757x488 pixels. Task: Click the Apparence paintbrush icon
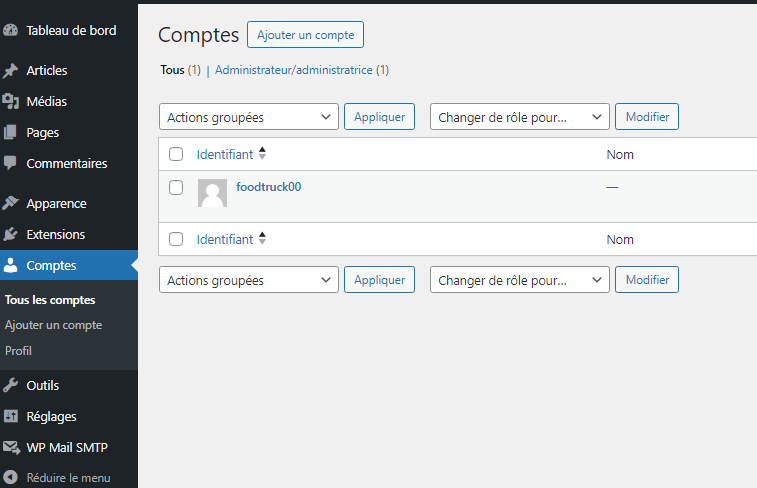(11, 204)
